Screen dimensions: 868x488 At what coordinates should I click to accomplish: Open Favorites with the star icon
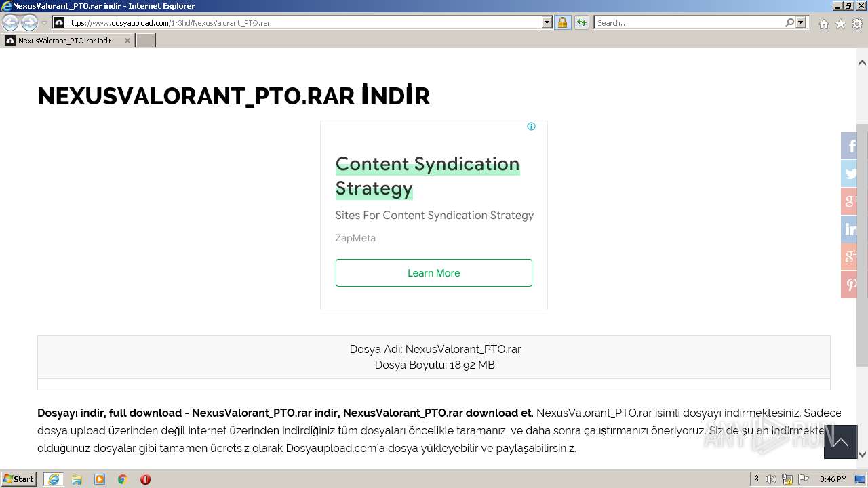840,24
